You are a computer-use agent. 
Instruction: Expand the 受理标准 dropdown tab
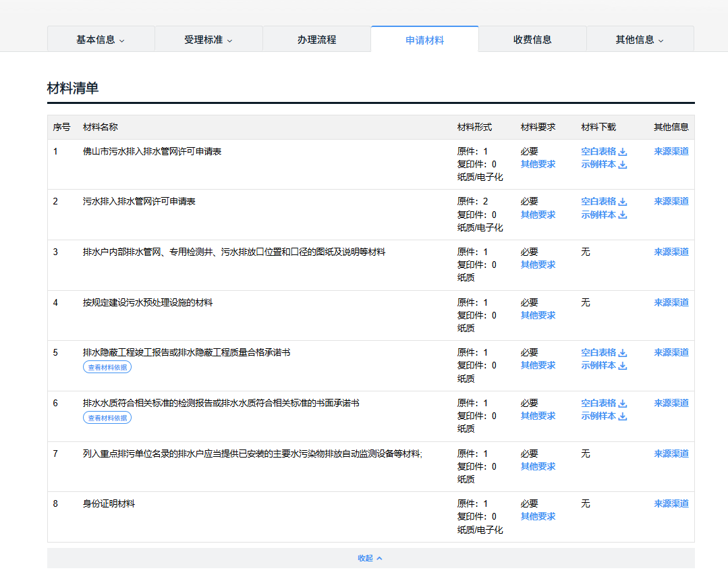click(208, 40)
